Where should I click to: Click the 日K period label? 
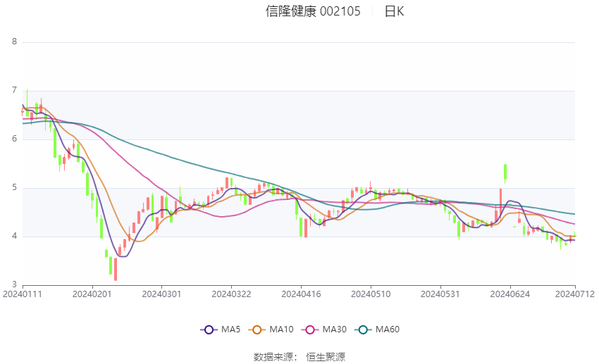pos(394,11)
